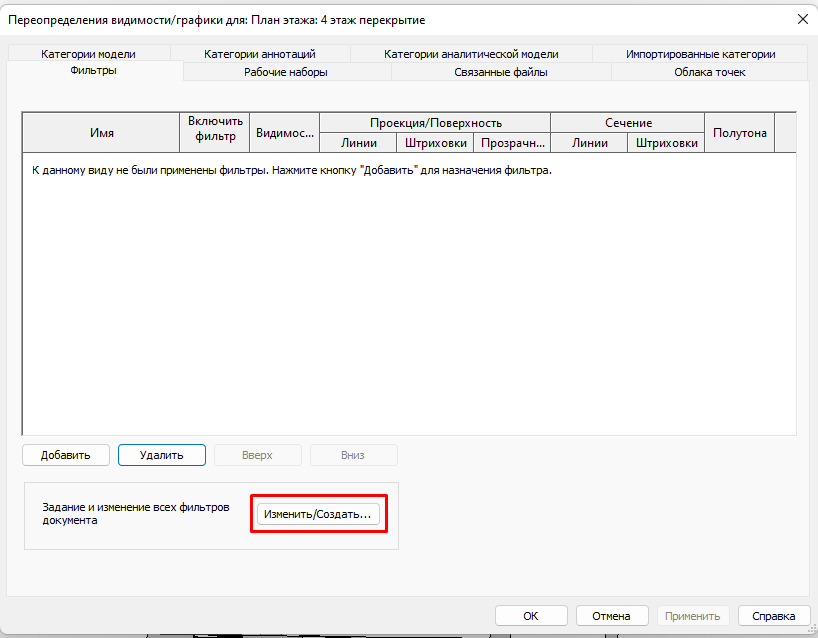The width and height of the screenshot is (818, 638).
Task: Go to the Облака точек tab
Action: click(709, 72)
